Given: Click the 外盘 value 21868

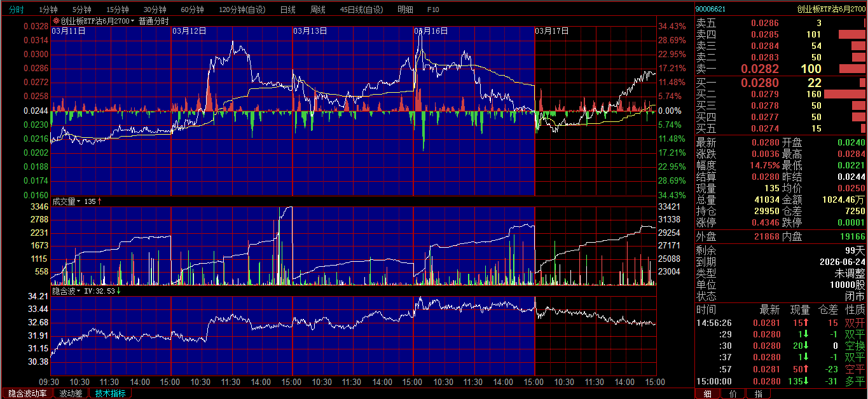Looking at the screenshot, I should click(766, 236).
